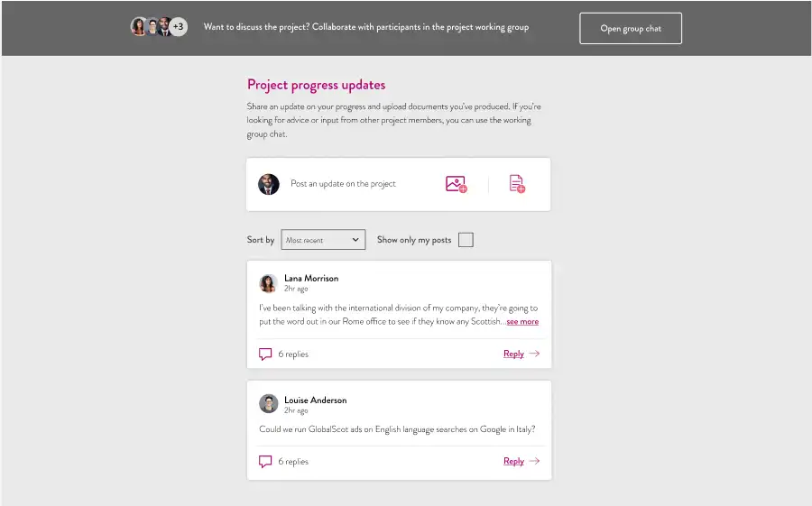Reply to Lana Morrison's update

click(x=513, y=354)
